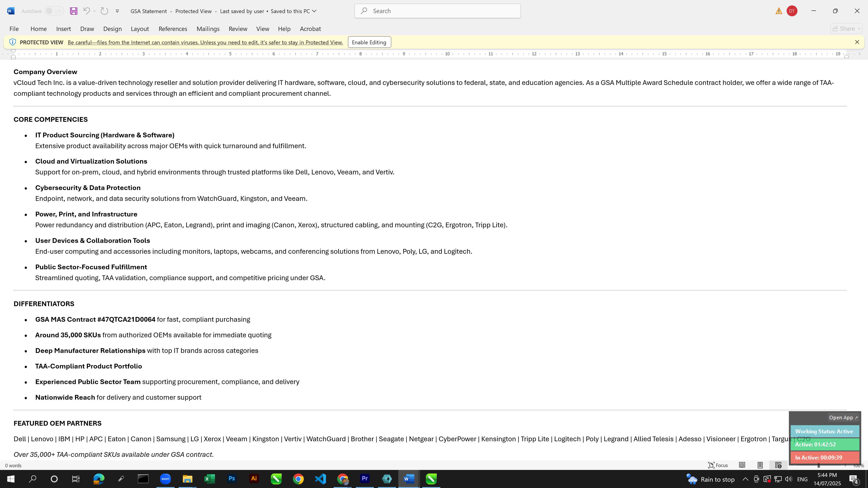Open Illustrator from taskbar

tap(254, 479)
